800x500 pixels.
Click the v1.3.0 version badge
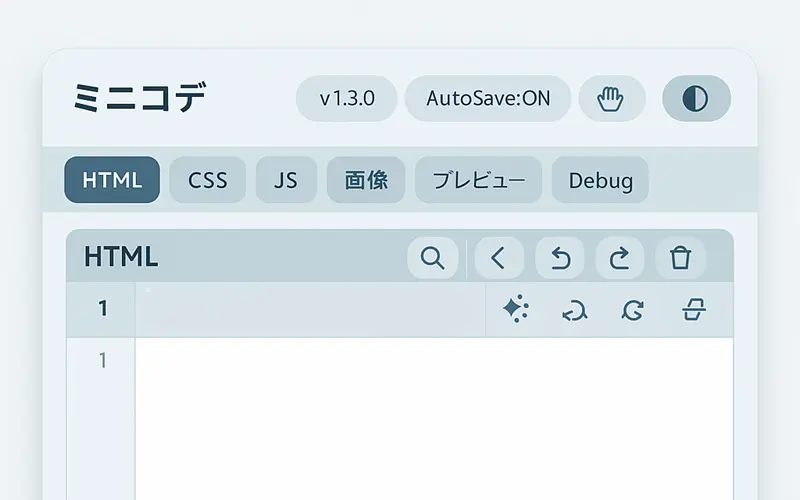346,99
